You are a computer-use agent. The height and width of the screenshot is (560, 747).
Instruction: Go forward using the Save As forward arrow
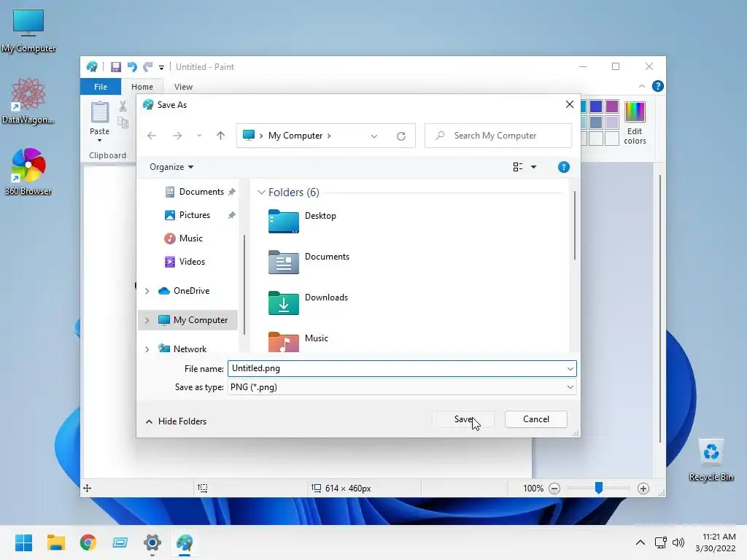177,136
